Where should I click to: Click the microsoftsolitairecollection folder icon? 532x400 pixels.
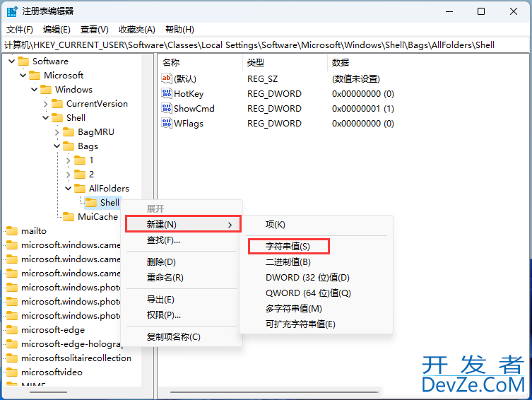click(x=12, y=358)
